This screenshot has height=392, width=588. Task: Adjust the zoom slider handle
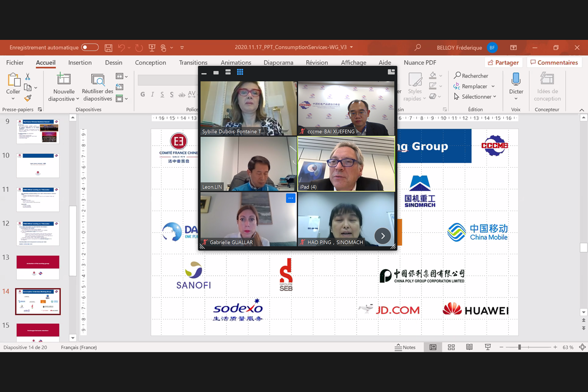pos(519,347)
